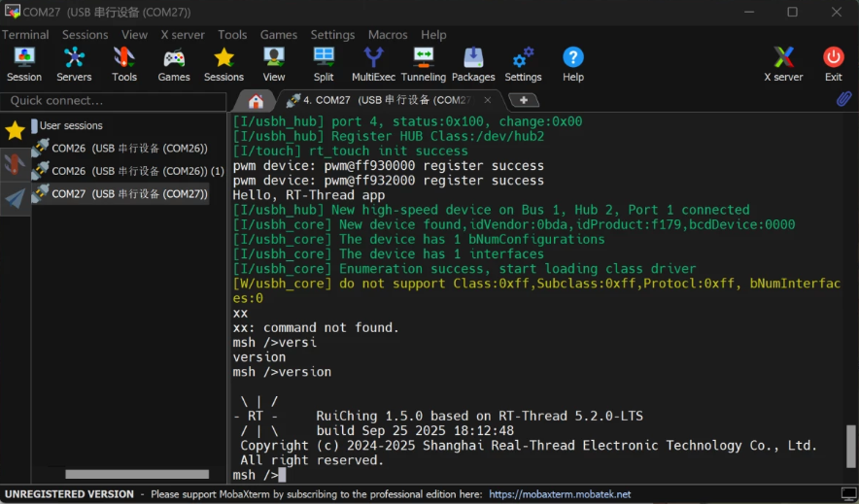Add a new tab with plus button
Screen dimensions: 859x504
tap(524, 100)
